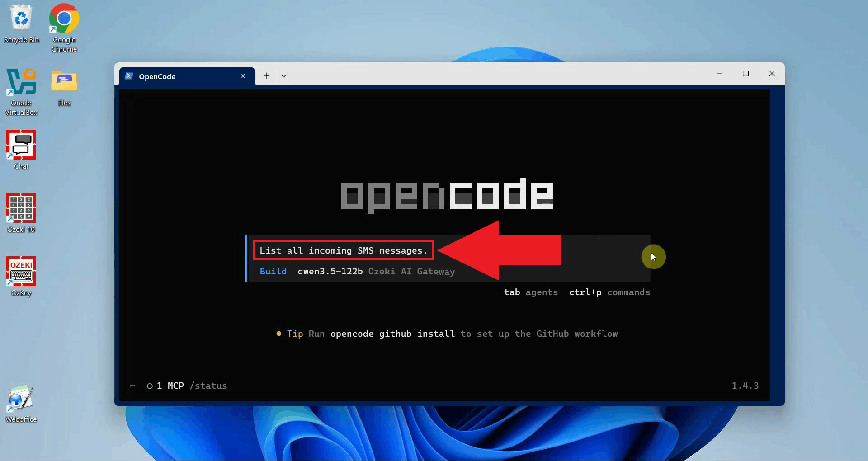This screenshot has width=868, height=461.
Task: Select the OpenCode terminal tab
Action: click(x=187, y=76)
